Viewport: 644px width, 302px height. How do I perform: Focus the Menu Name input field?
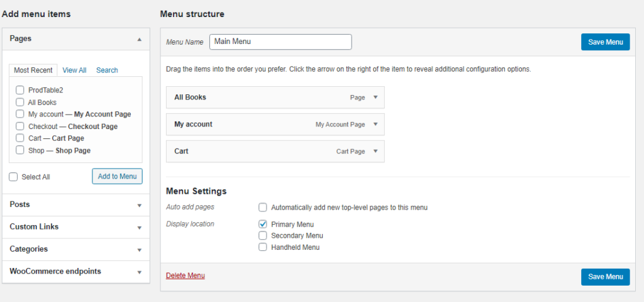280,42
